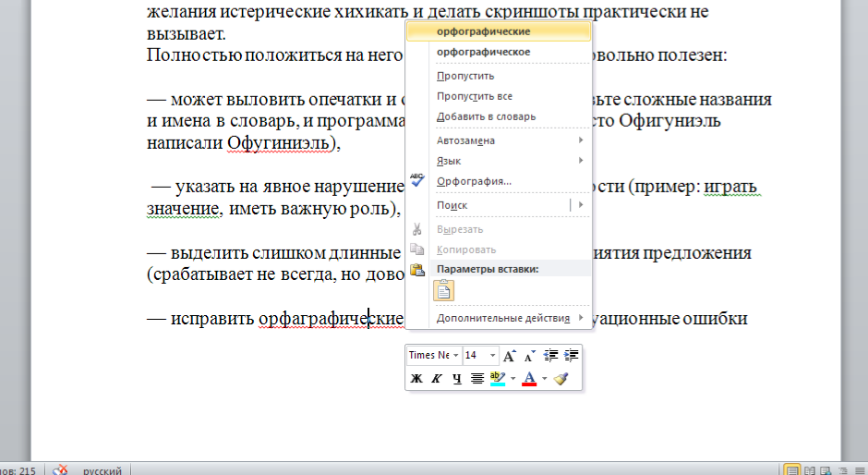Screen dimensions: 868x475
Task: Click the spell check status icon
Action: pos(61,470)
